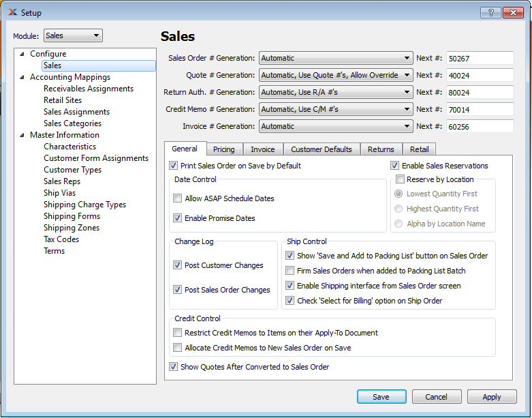Open the Customer Defaults tab
Image resolution: width=532 pixels, height=418 pixels.
tap(322, 149)
